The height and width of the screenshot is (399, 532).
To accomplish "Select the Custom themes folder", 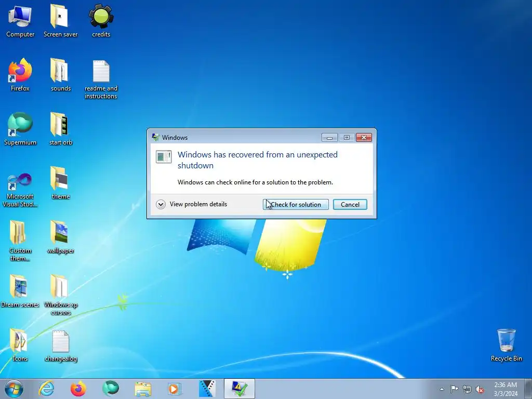I will tap(20, 241).
